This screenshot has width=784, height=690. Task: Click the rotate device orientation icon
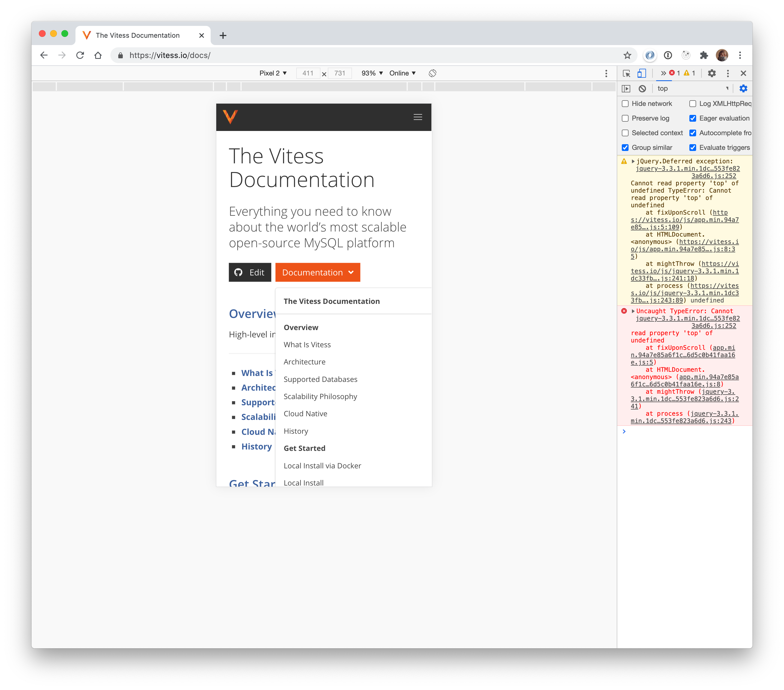(x=432, y=73)
